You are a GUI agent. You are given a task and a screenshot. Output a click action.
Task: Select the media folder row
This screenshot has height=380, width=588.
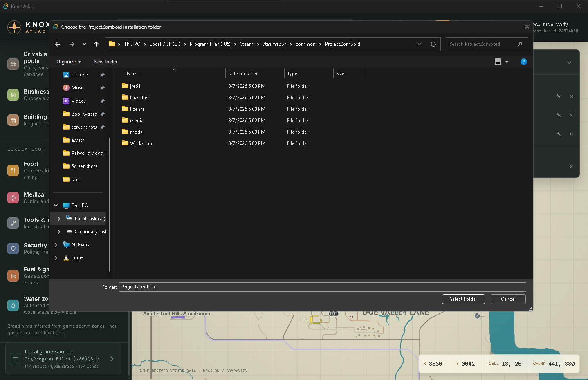coord(243,121)
